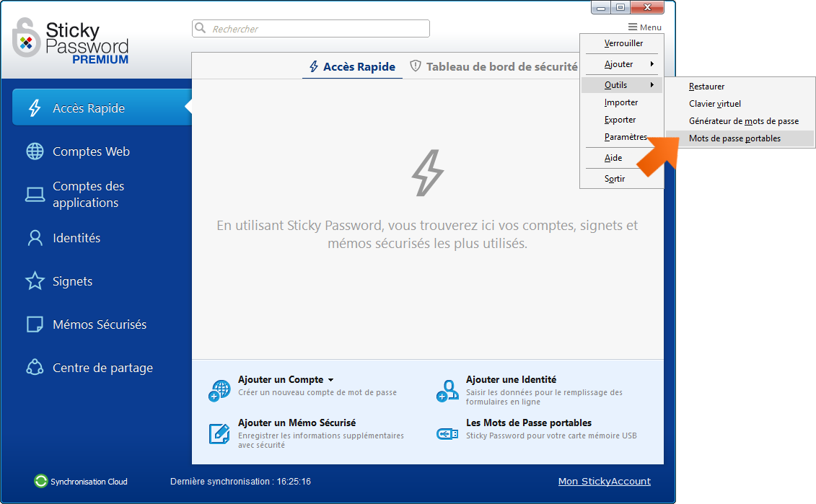Click the hamburger Menu icon

633,27
